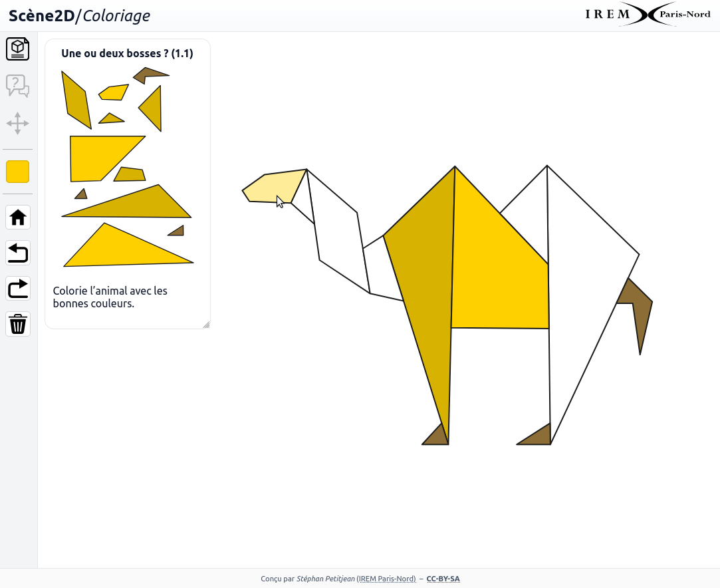Click the home reset button
The width and height of the screenshot is (720, 588).
click(18, 218)
